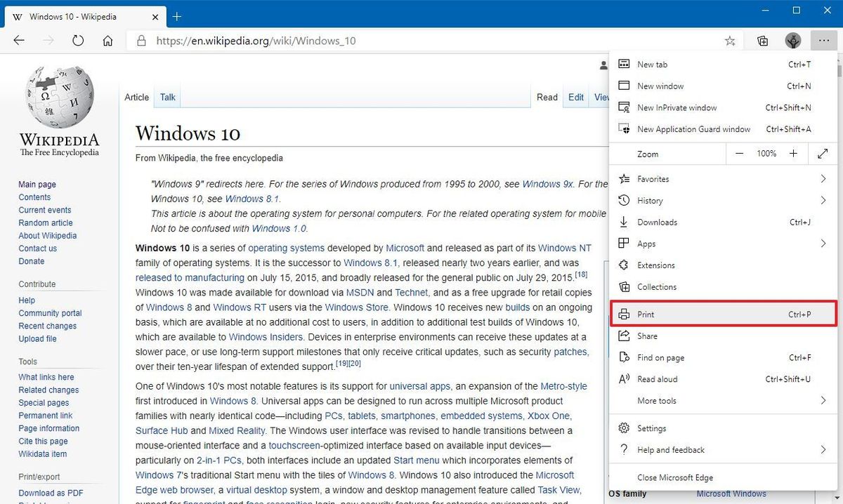
Task: Expand the More tools submenu
Action: point(823,400)
